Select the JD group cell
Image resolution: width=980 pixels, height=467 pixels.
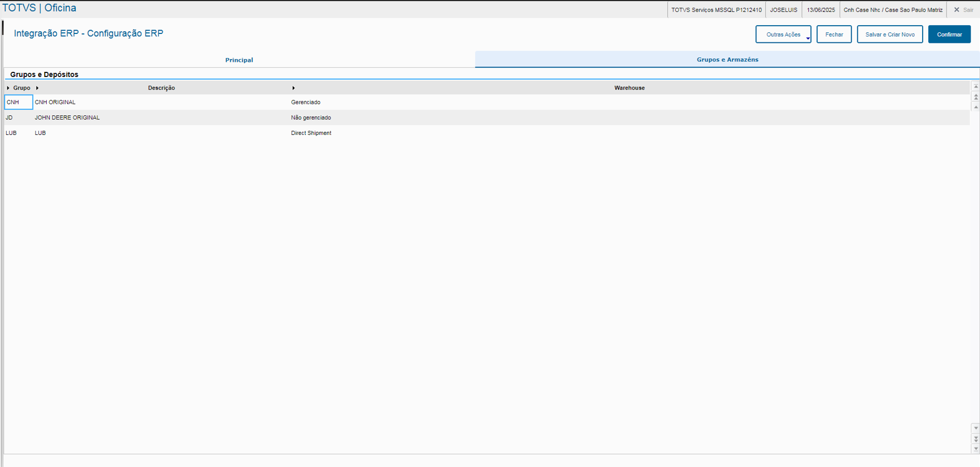click(x=18, y=118)
